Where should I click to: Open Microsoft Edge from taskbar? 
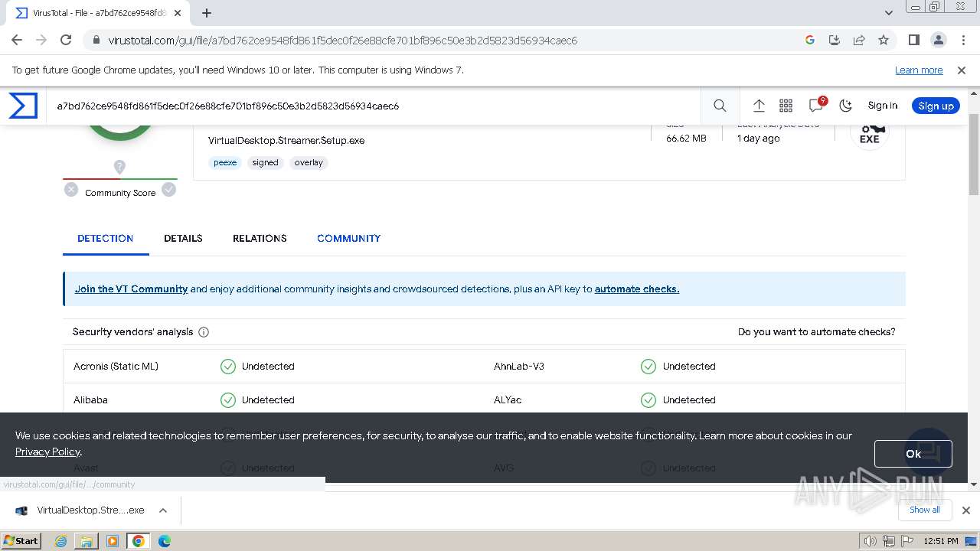tap(164, 541)
